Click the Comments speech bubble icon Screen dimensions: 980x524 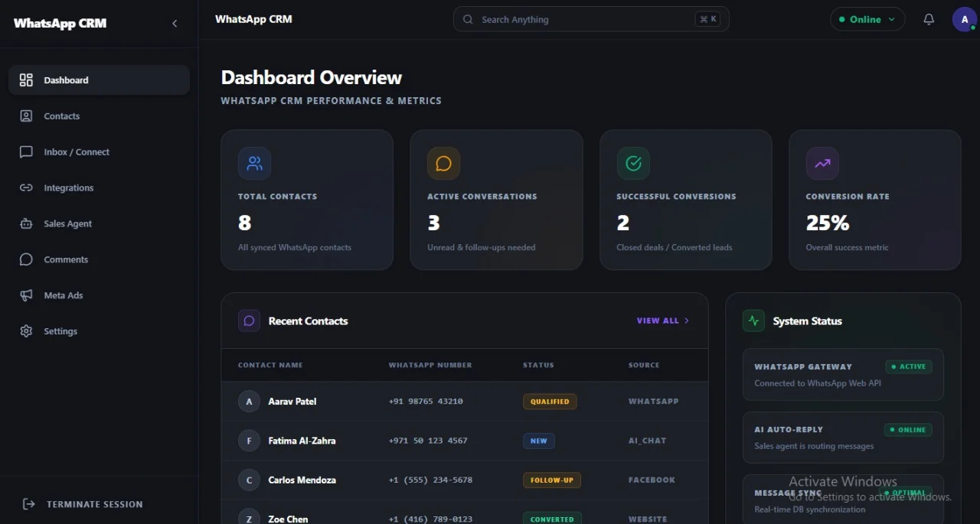tap(26, 259)
